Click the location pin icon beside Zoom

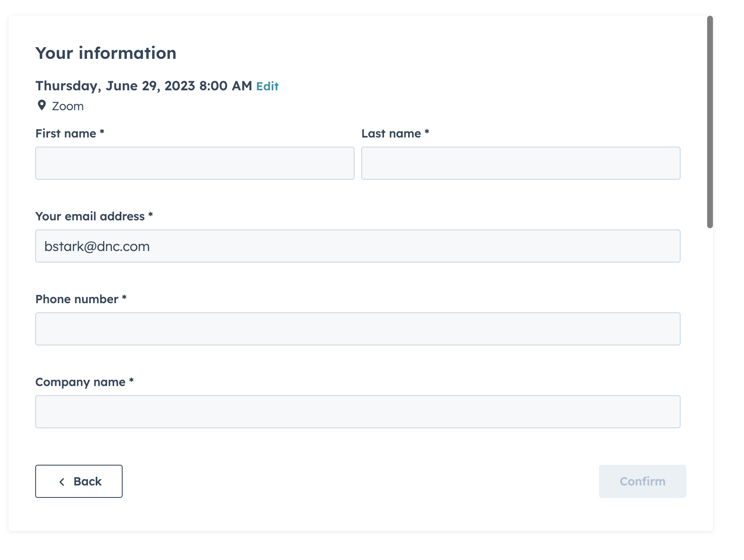click(42, 106)
